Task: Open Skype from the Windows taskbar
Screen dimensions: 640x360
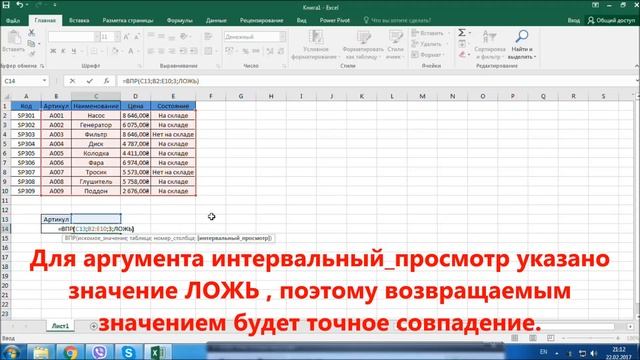Action: pos(128,352)
